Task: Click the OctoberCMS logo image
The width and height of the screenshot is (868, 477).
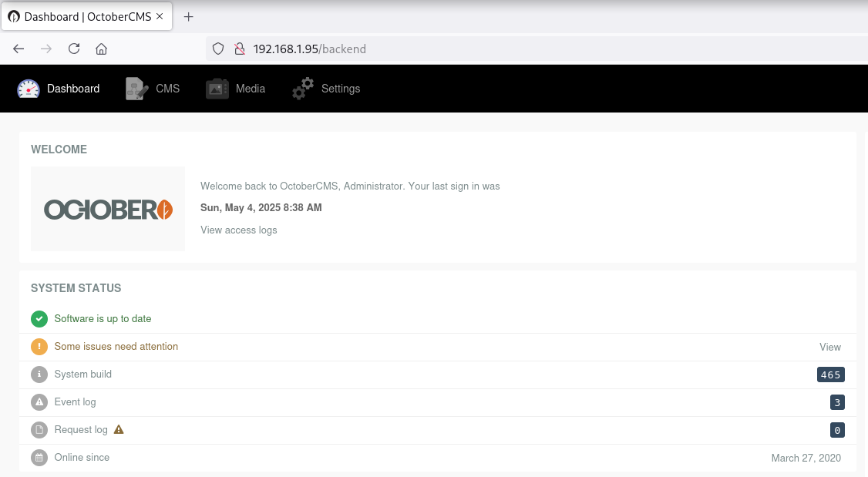Action: [x=108, y=209]
